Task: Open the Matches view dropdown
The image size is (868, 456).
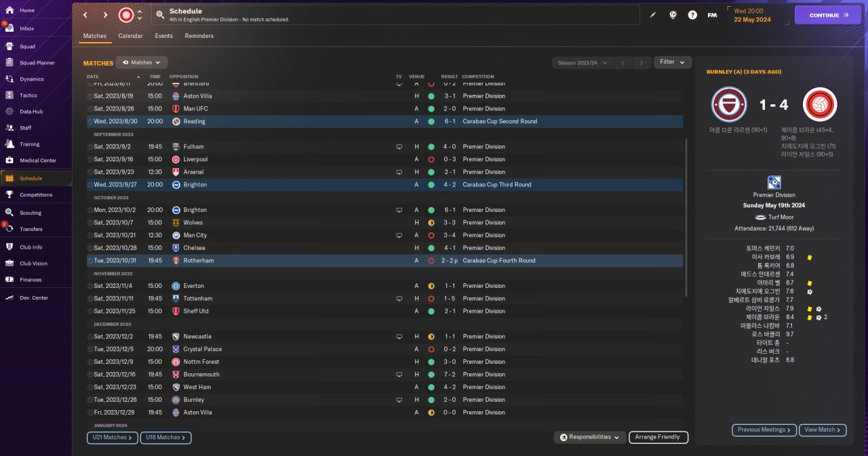Action: pos(142,62)
